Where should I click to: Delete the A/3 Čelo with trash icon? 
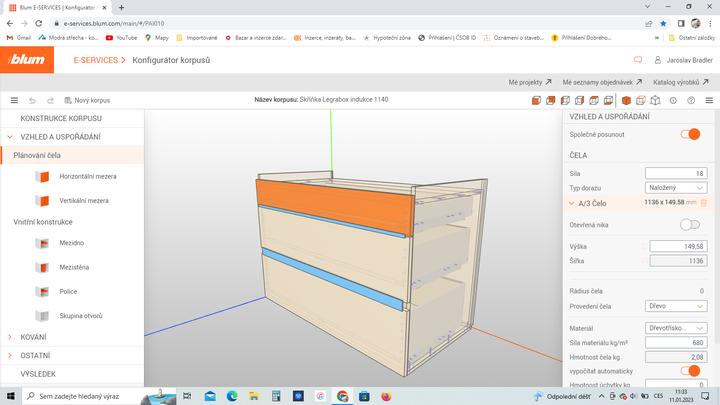click(x=703, y=203)
